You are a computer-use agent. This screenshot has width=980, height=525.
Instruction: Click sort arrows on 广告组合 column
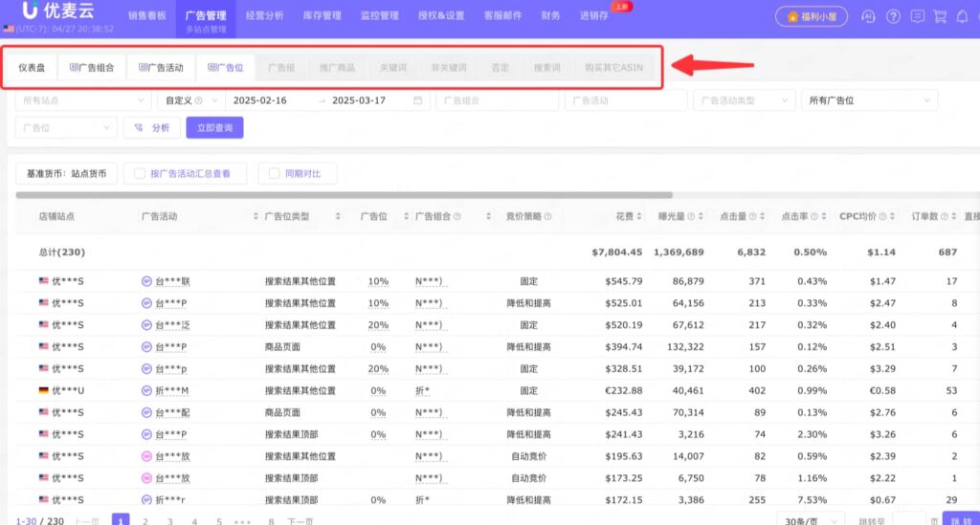(x=488, y=217)
